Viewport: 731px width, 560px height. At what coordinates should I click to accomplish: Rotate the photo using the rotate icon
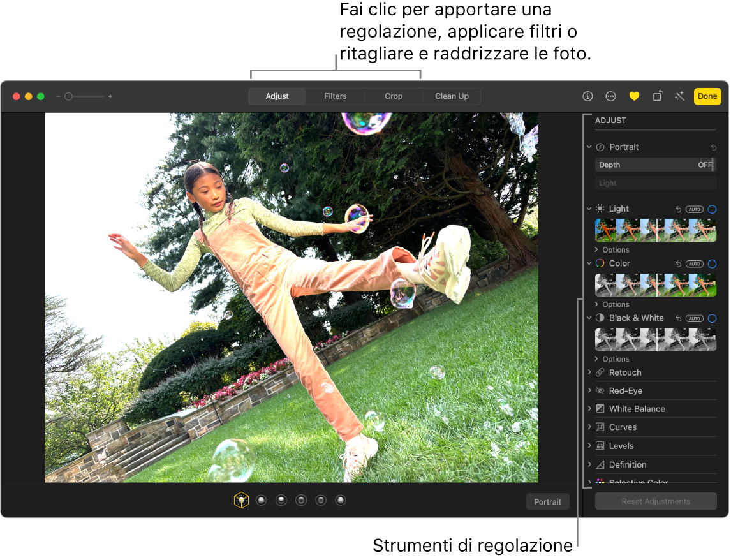point(657,96)
